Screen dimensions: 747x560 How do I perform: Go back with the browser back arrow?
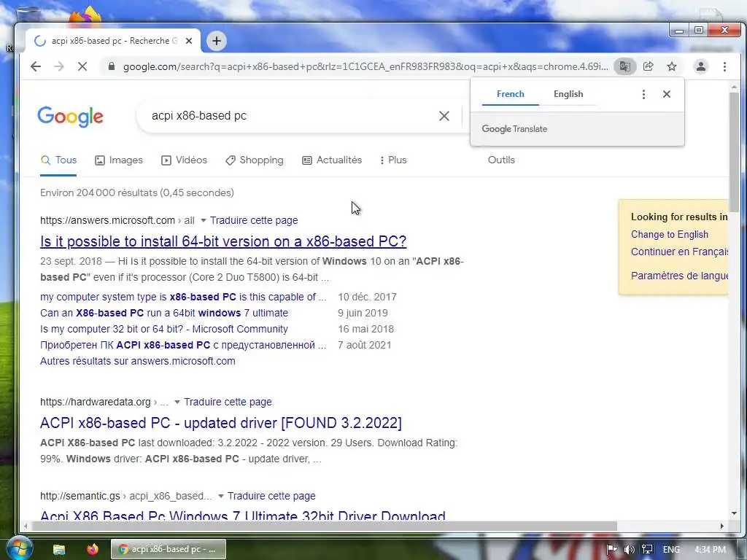(36, 66)
